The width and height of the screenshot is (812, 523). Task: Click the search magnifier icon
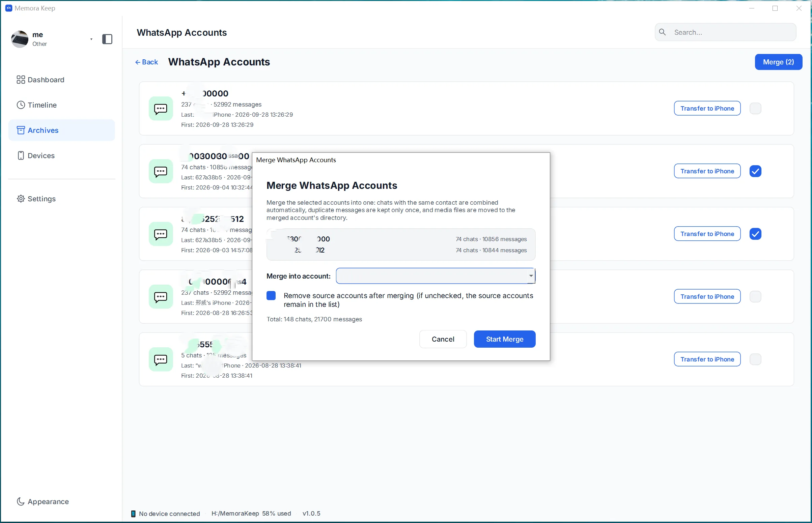[662, 32]
